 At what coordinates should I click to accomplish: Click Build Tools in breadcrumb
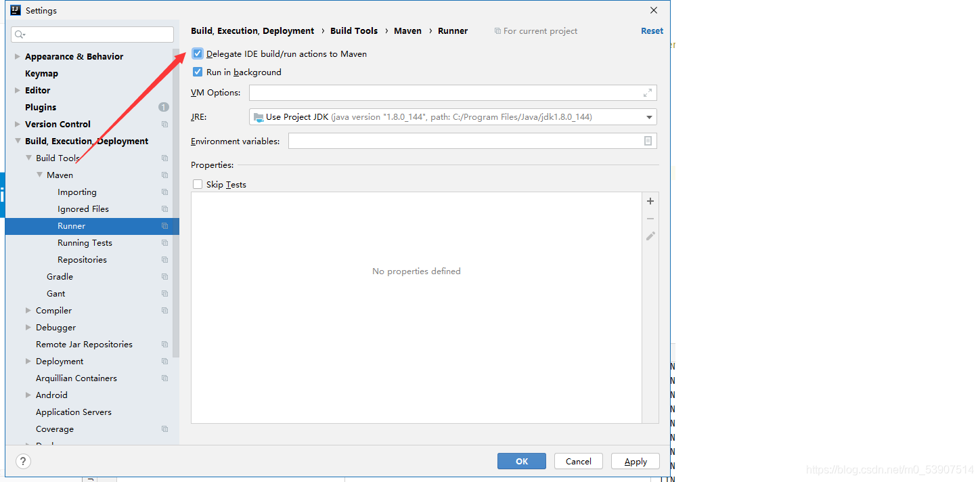354,31
